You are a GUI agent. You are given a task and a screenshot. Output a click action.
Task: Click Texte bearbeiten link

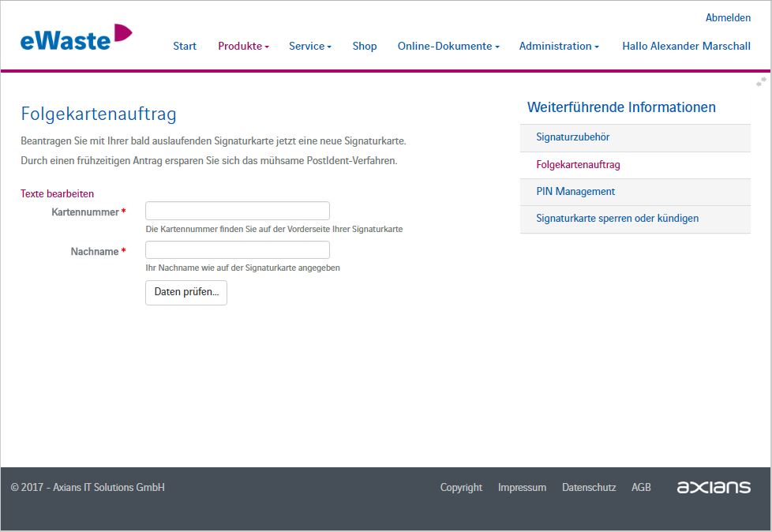(57, 194)
